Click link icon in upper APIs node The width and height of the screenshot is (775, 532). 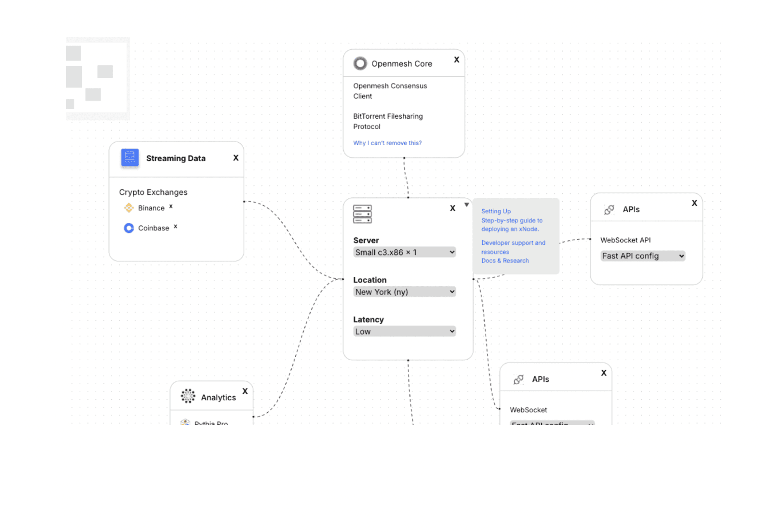click(x=609, y=210)
